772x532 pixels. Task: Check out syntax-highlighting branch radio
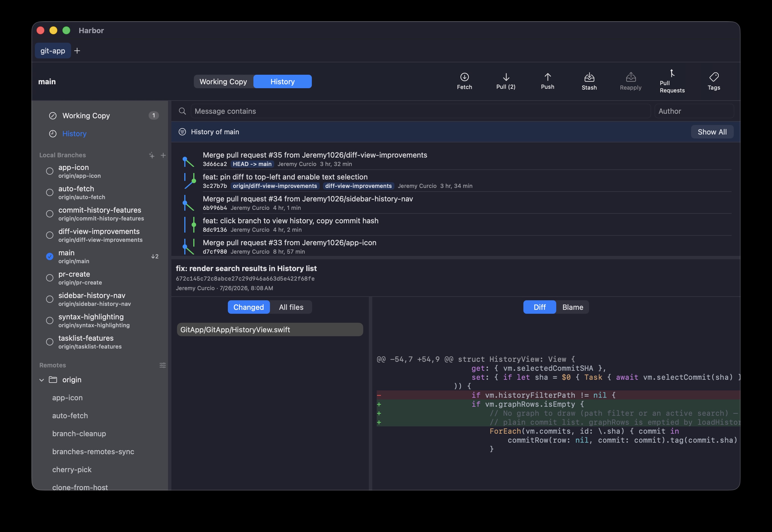click(x=50, y=320)
